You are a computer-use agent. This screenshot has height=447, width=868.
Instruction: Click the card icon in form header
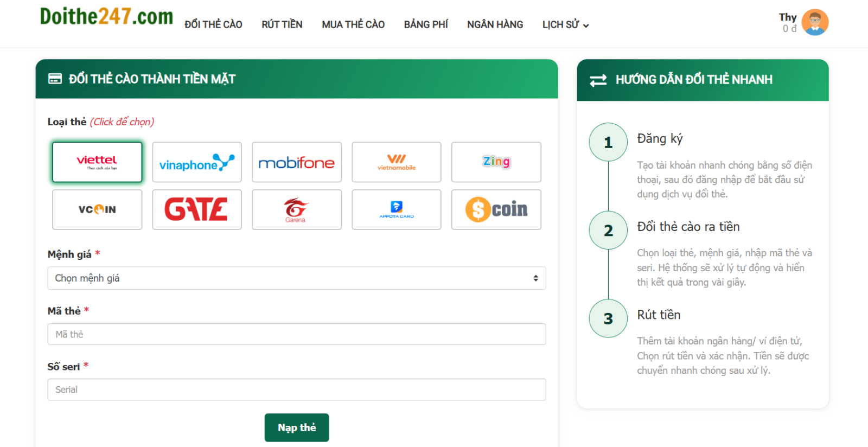click(55, 79)
